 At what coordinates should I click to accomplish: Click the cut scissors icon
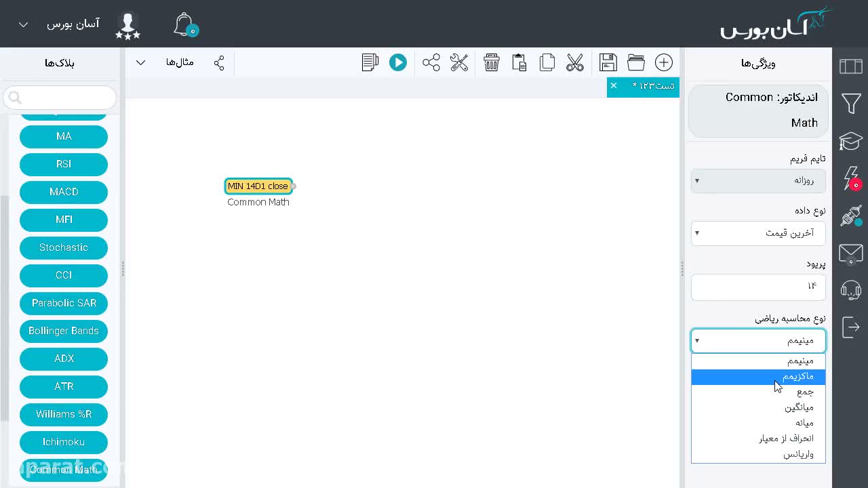575,63
